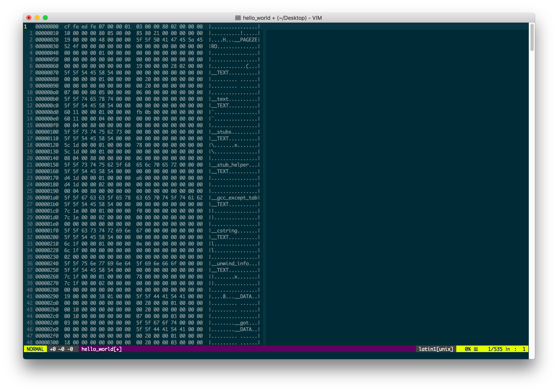The image size is (558, 392).
Task: Click relative line number 25 in the gutter
Action: pyautogui.click(x=30, y=191)
